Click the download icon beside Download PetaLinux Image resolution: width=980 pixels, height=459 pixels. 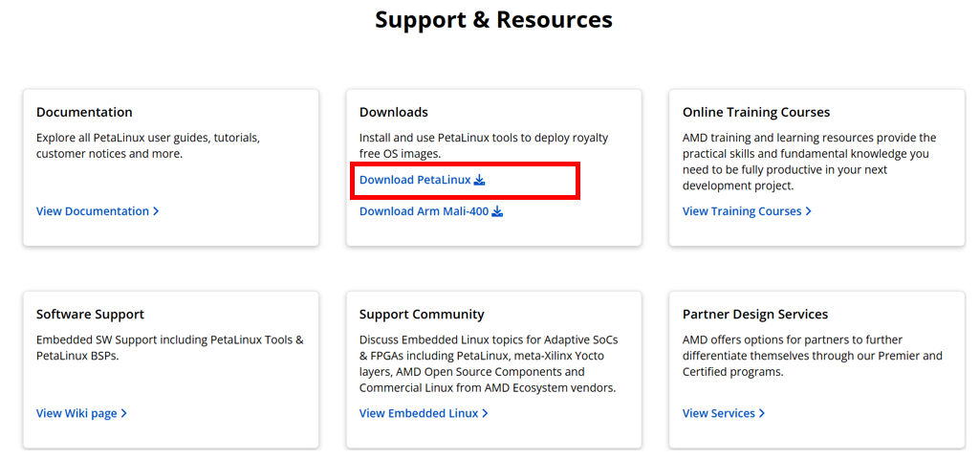[479, 180]
